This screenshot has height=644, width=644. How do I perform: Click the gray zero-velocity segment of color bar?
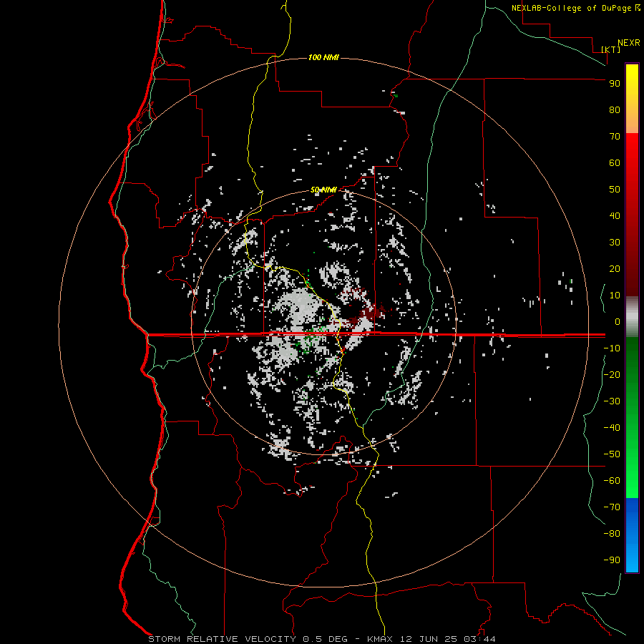pos(632,317)
